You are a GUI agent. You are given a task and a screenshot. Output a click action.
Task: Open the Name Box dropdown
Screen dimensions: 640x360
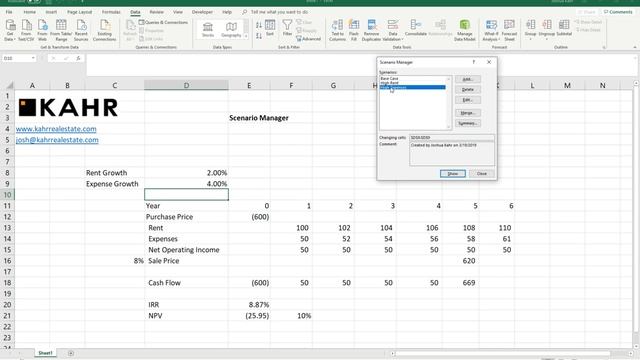click(x=33, y=58)
